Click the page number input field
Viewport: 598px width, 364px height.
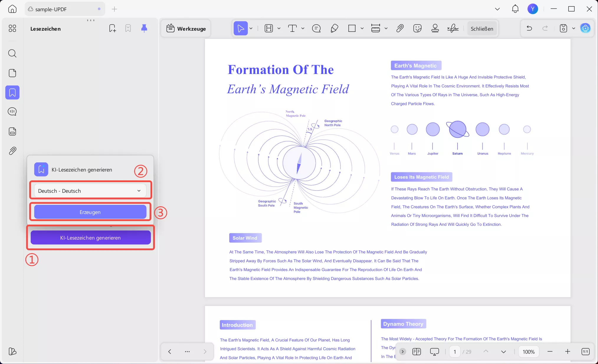(455, 352)
